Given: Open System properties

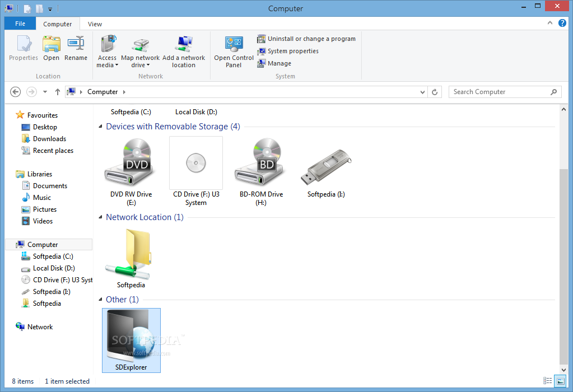Looking at the screenshot, I should [287, 51].
